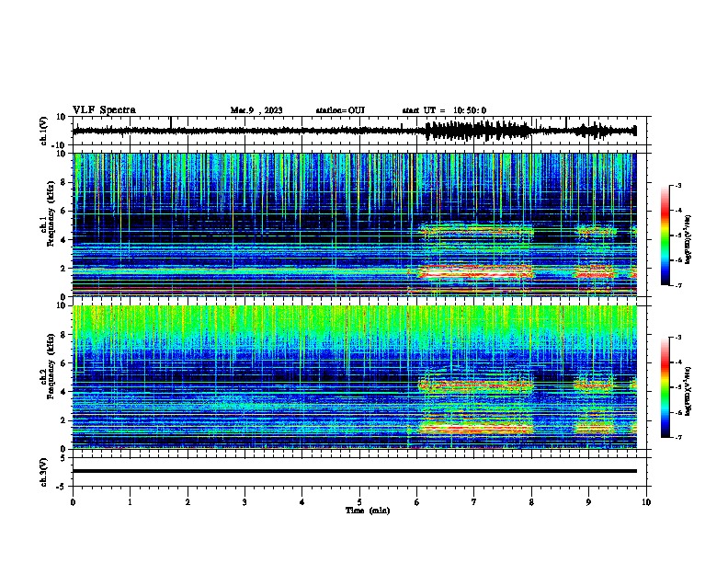This screenshot has height=563, width=728.
Task: Click time axis tick label "6"
Action: click(416, 502)
